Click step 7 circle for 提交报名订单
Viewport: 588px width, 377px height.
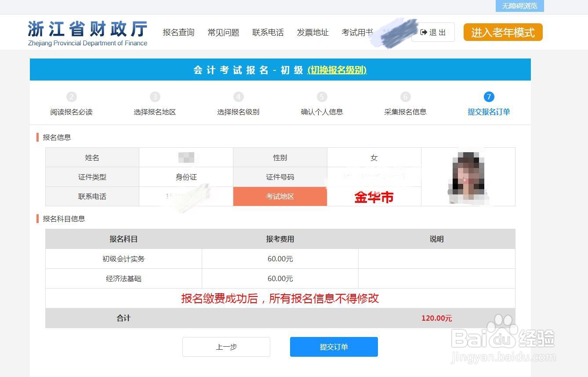[x=489, y=97]
